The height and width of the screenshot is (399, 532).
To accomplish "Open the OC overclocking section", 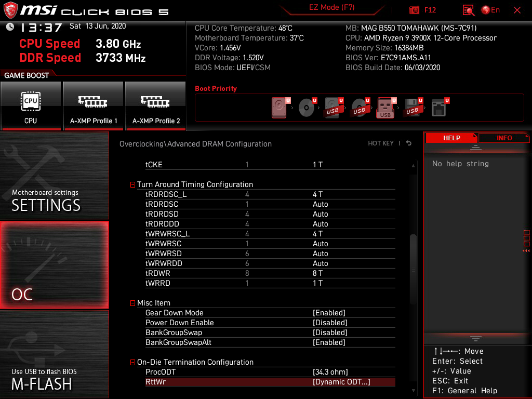I will pos(54,265).
